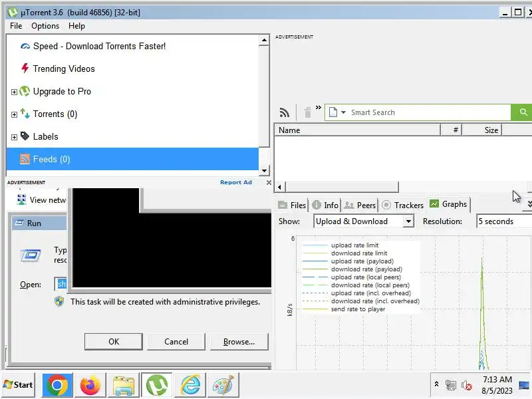
Task: Click the uTorrent taskbar icon
Action: [x=157, y=385]
